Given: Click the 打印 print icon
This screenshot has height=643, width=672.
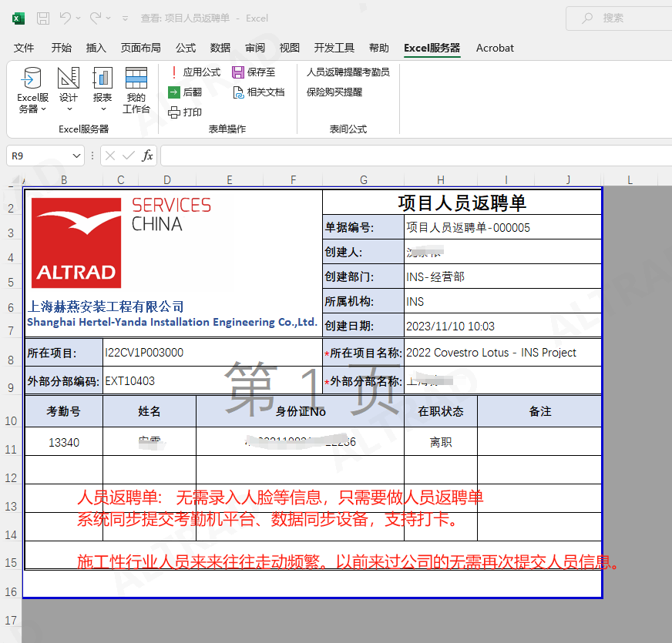Looking at the screenshot, I should (x=175, y=112).
